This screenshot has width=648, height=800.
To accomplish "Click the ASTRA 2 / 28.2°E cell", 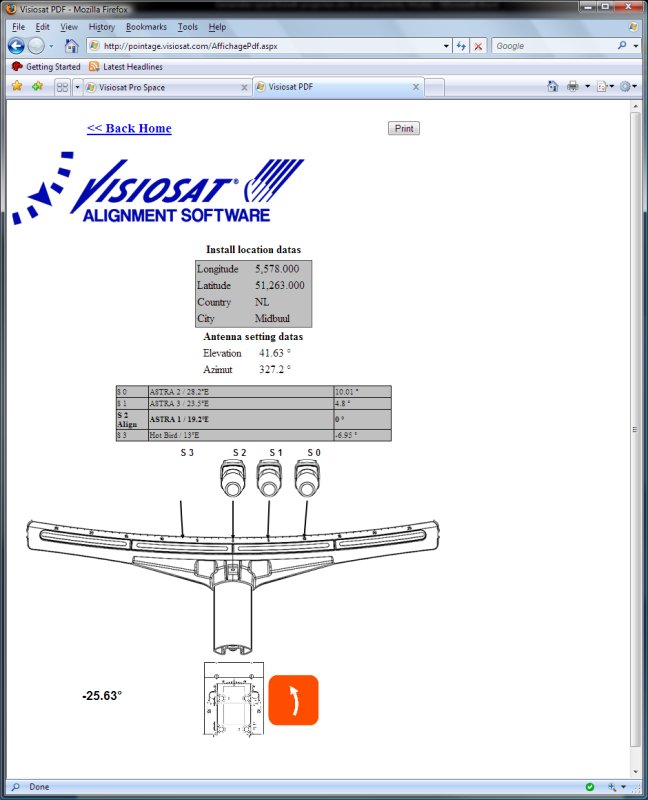I will (240, 392).
